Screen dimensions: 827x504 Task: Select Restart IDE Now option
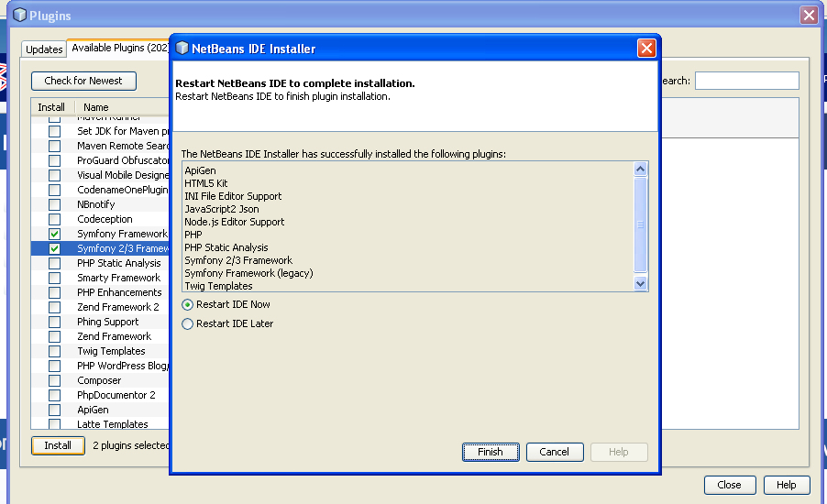[188, 304]
